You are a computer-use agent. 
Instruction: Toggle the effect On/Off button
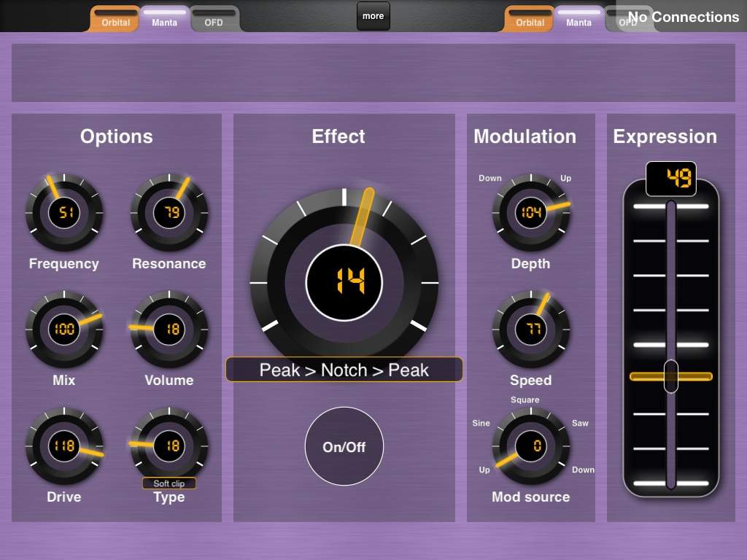(x=344, y=446)
